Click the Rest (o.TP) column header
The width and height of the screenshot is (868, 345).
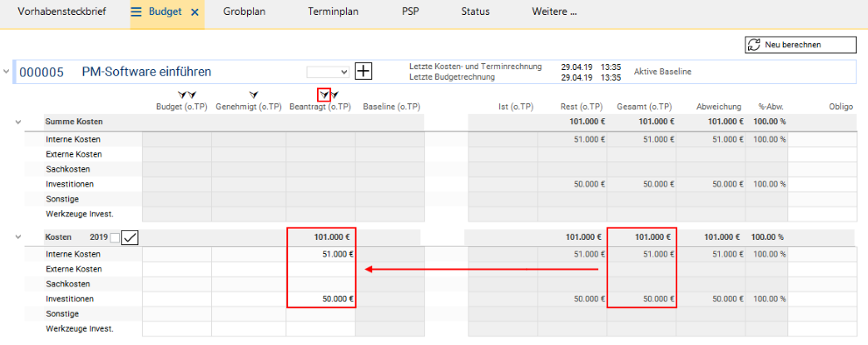[582, 107]
